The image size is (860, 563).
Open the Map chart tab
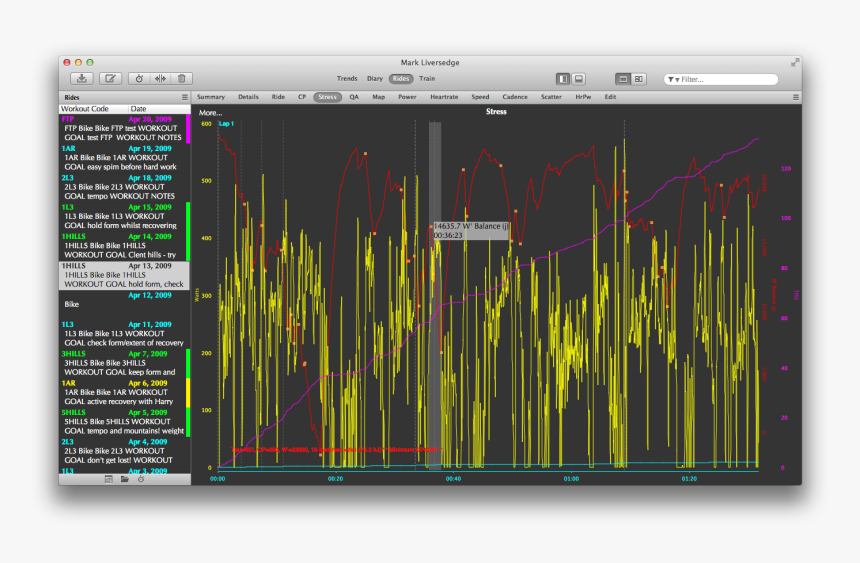pos(378,97)
